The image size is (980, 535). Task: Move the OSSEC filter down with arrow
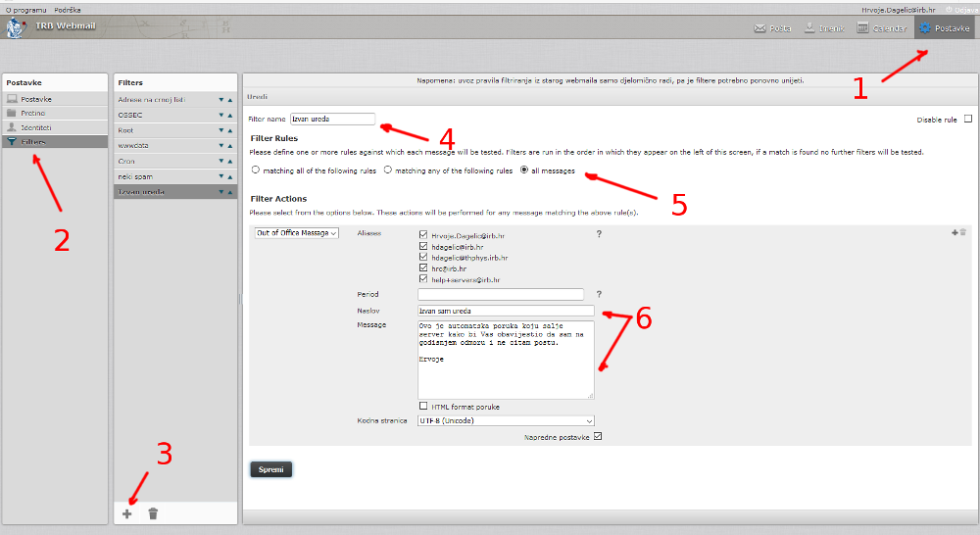(221, 115)
